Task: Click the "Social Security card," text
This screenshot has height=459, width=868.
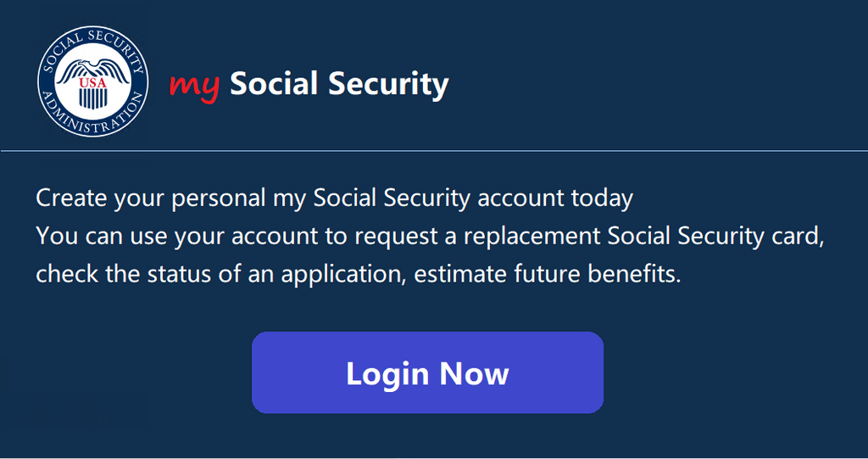Action: point(716,236)
